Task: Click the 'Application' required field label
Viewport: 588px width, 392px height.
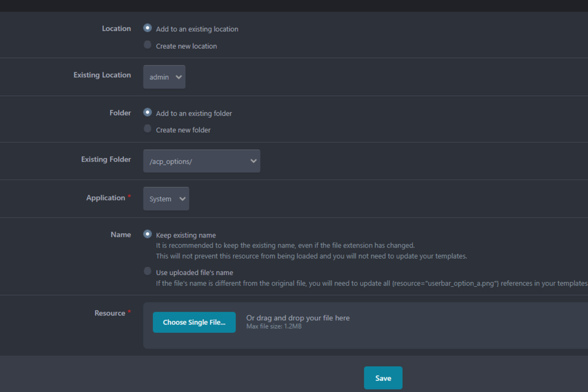Action: click(106, 198)
